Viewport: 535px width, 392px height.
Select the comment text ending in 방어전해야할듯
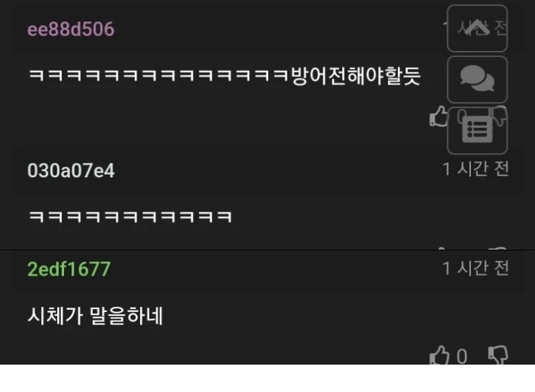click(x=225, y=75)
